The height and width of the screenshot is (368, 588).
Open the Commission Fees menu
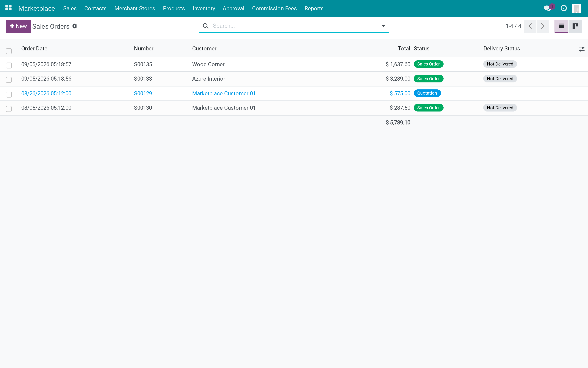(x=274, y=8)
